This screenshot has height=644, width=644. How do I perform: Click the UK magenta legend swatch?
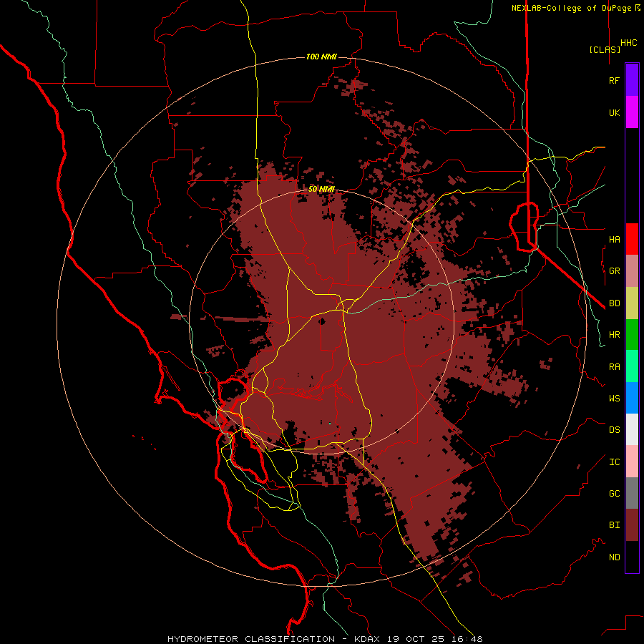pyautogui.click(x=632, y=112)
